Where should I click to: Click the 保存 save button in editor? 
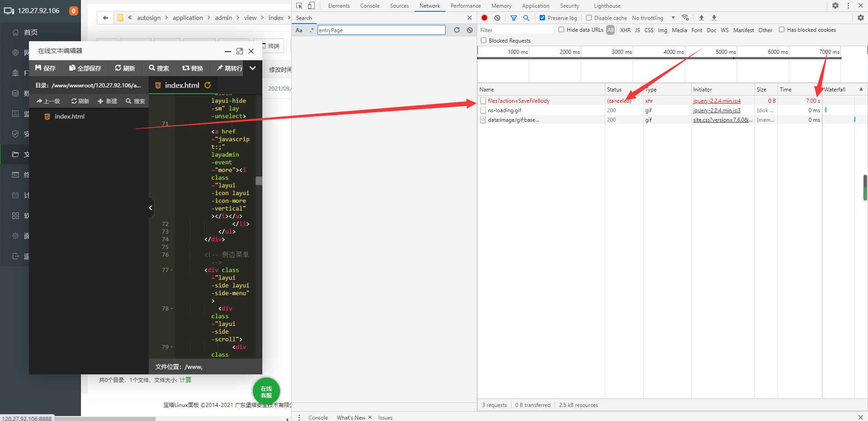45,68
